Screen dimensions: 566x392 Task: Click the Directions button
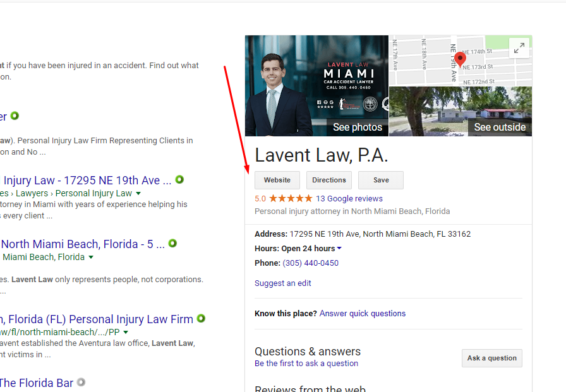329,180
